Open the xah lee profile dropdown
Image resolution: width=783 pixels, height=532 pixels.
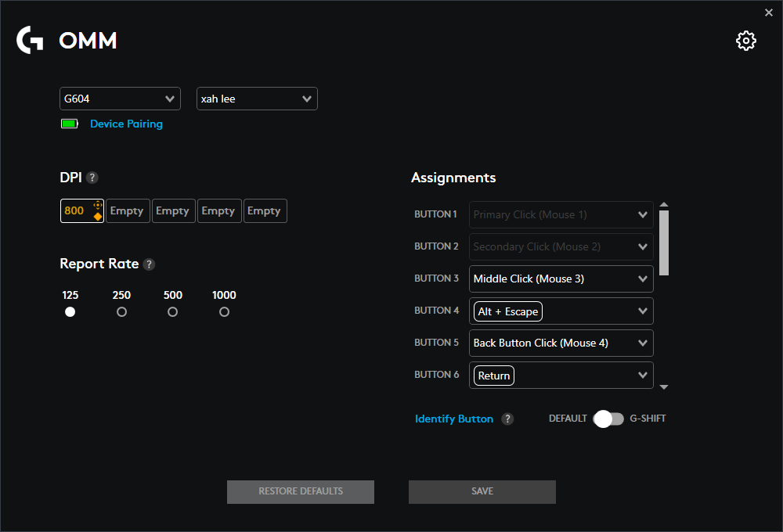pos(257,99)
